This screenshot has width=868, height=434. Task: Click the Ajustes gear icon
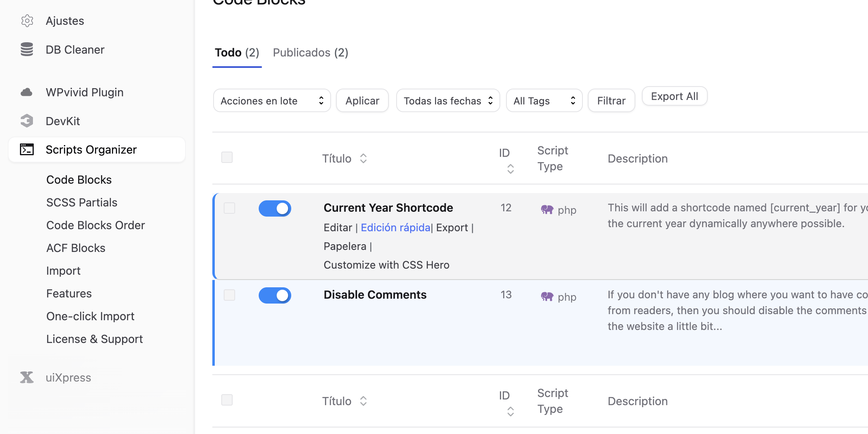click(x=27, y=21)
